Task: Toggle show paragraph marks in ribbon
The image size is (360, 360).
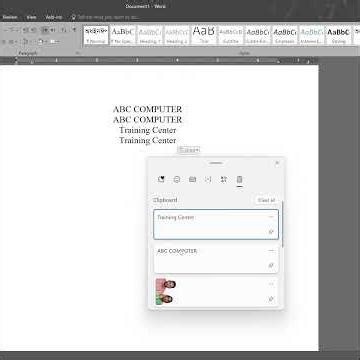Action: tap(74, 30)
